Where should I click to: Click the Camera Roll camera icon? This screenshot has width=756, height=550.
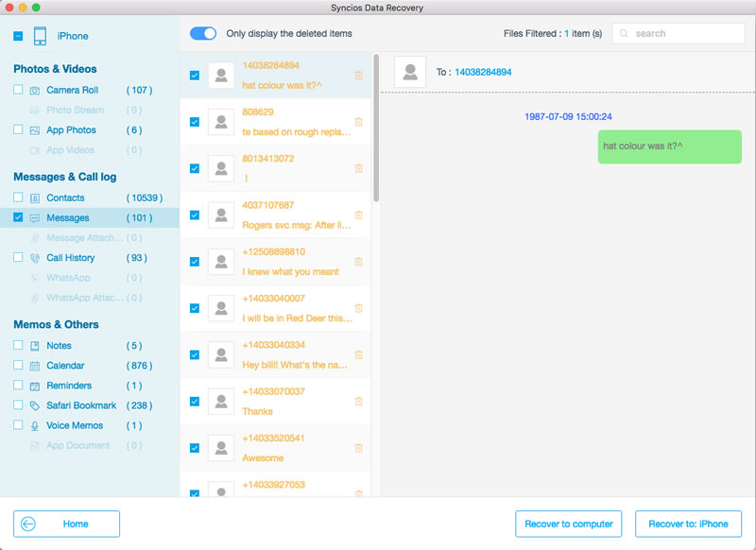[x=35, y=91]
